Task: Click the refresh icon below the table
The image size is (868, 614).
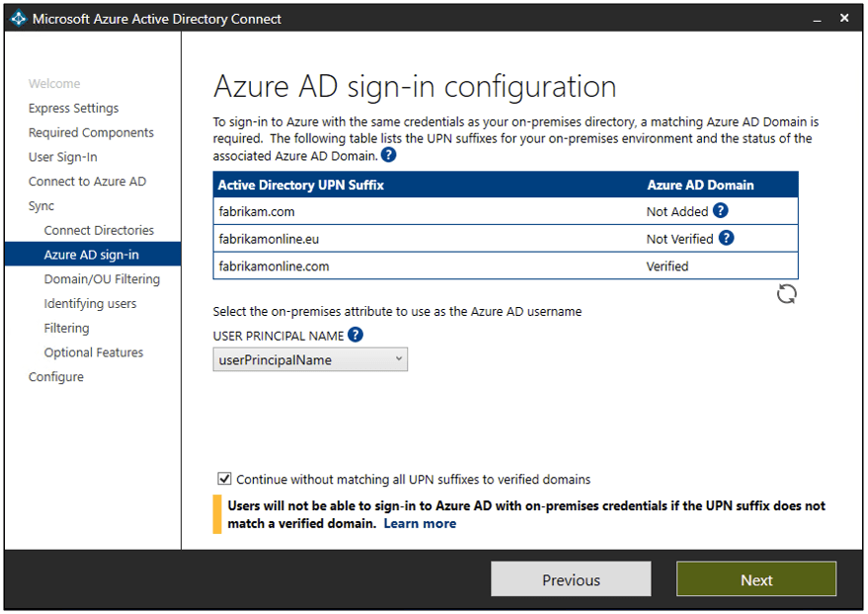Action: point(786,293)
